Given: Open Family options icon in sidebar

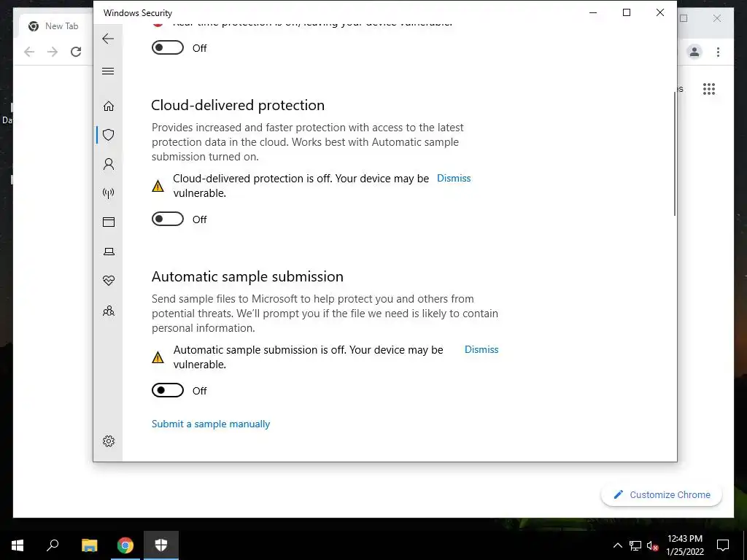Looking at the screenshot, I should click(109, 311).
